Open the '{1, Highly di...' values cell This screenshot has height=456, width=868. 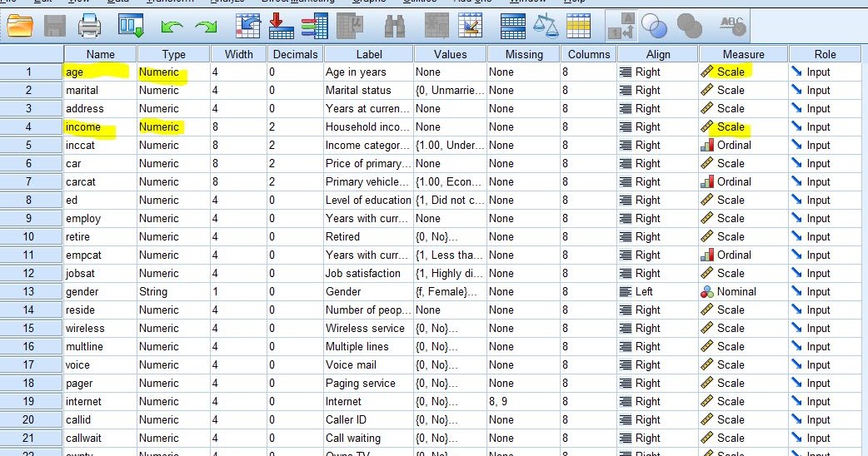pyautogui.click(x=450, y=274)
